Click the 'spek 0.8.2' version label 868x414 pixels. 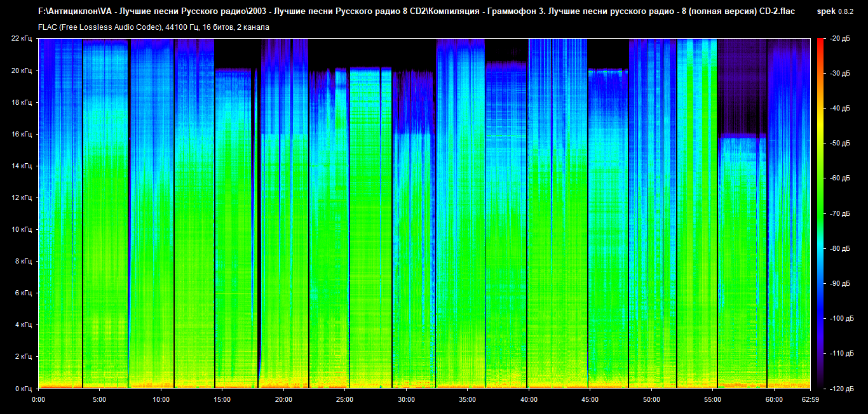pyautogui.click(x=835, y=11)
